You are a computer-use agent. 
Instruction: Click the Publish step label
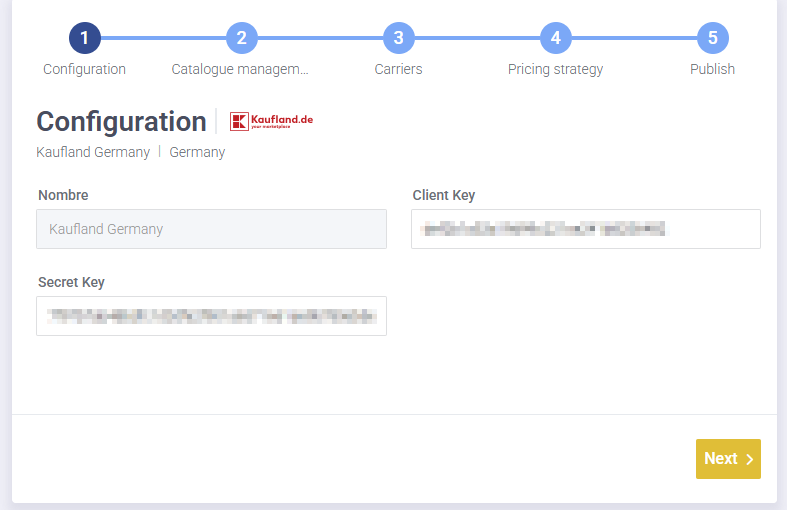click(712, 69)
